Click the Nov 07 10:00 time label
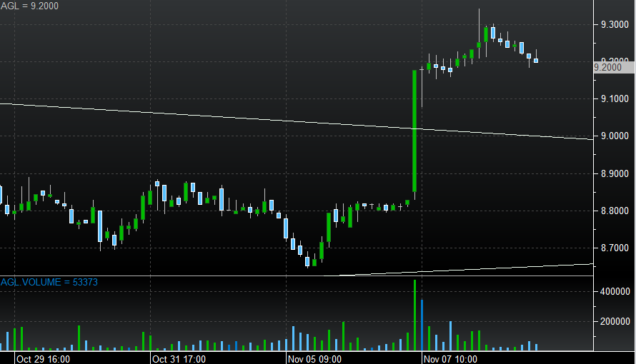Image resolution: width=636 pixels, height=364 pixels. coord(450,358)
